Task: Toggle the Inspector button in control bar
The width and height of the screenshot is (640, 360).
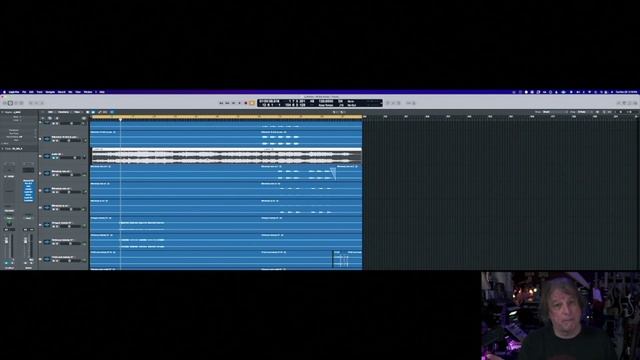Action: 10,103
